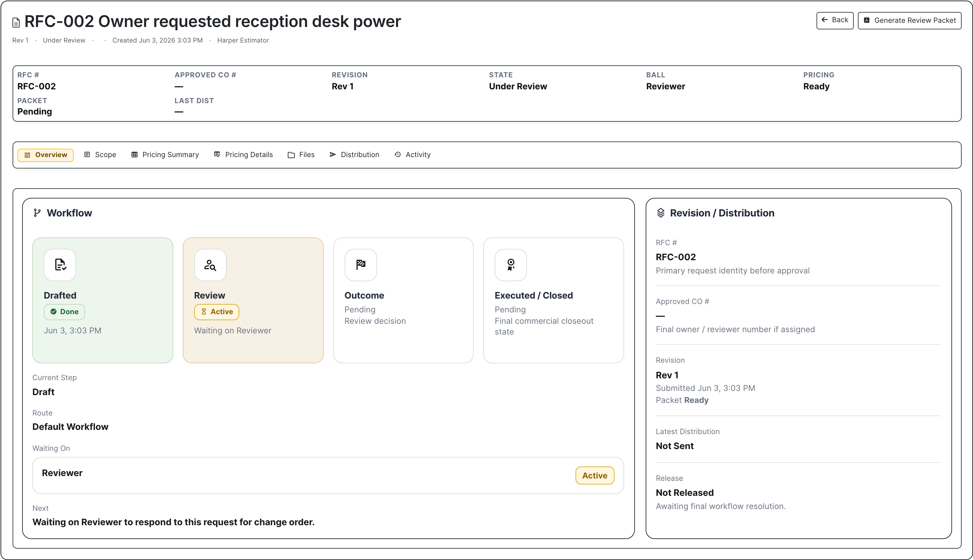
Task: Click the 'Reviewer' value under Ball
Action: (665, 87)
